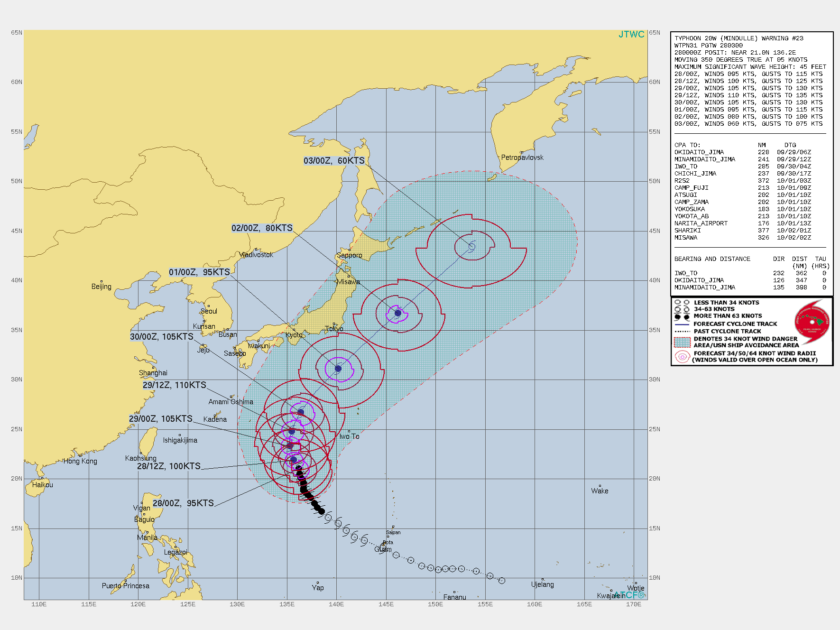Click the JTWC text at map top right

click(x=631, y=35)
